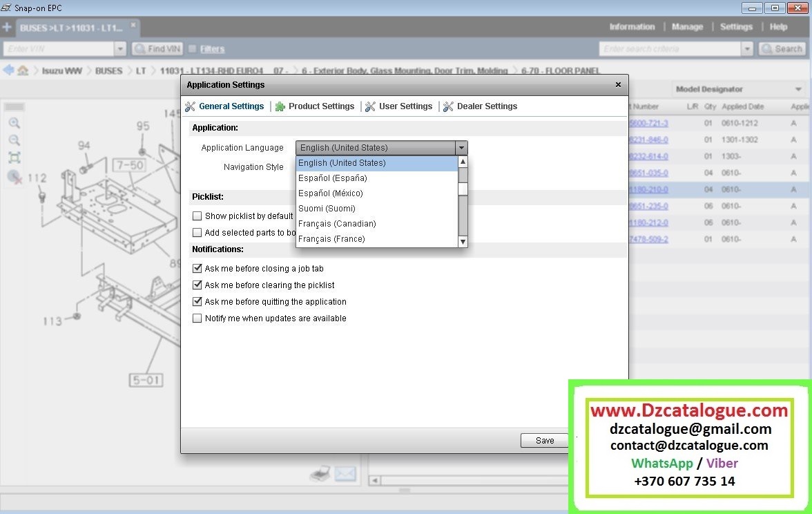Image resolution: width=812 pixels, height=514 pixels.
Task: Enable Show picklist by default checkbox
Action: click(x=197, y=216)
